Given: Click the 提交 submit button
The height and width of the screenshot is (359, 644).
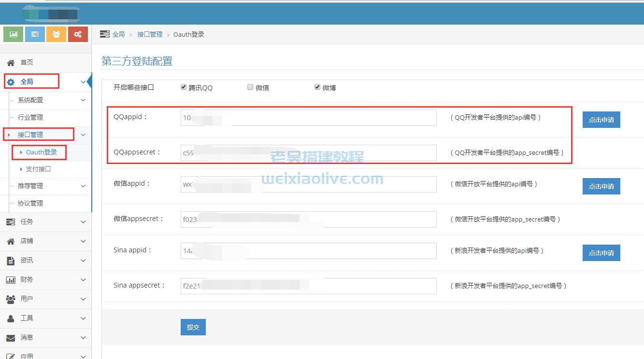Looking at the screenshot, I should 193,327.
